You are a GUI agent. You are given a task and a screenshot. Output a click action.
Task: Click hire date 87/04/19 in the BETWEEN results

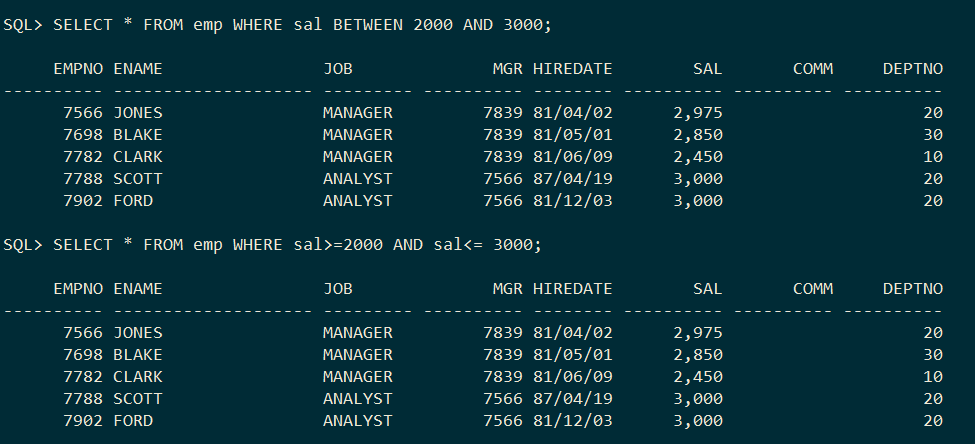tap(573, 179)
